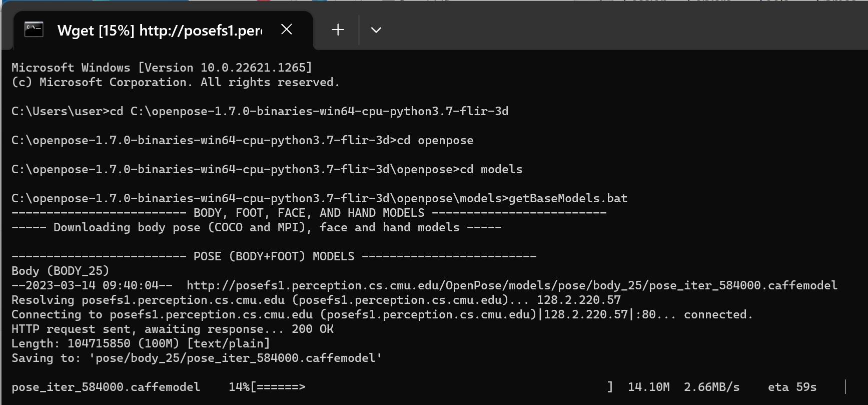868x405 pixels.
Task: Click the resolved IP address 128.2.220.57
Action: [x=578, y=300]
